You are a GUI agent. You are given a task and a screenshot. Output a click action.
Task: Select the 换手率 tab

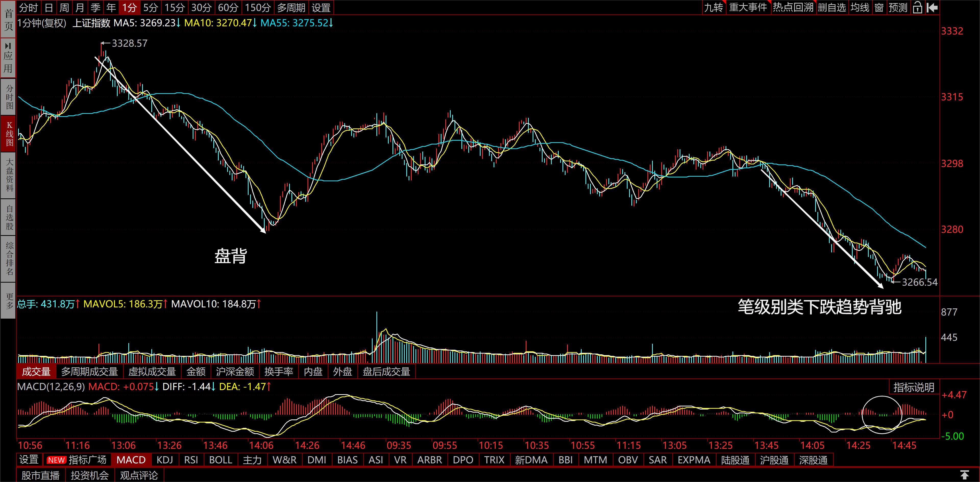279,372
